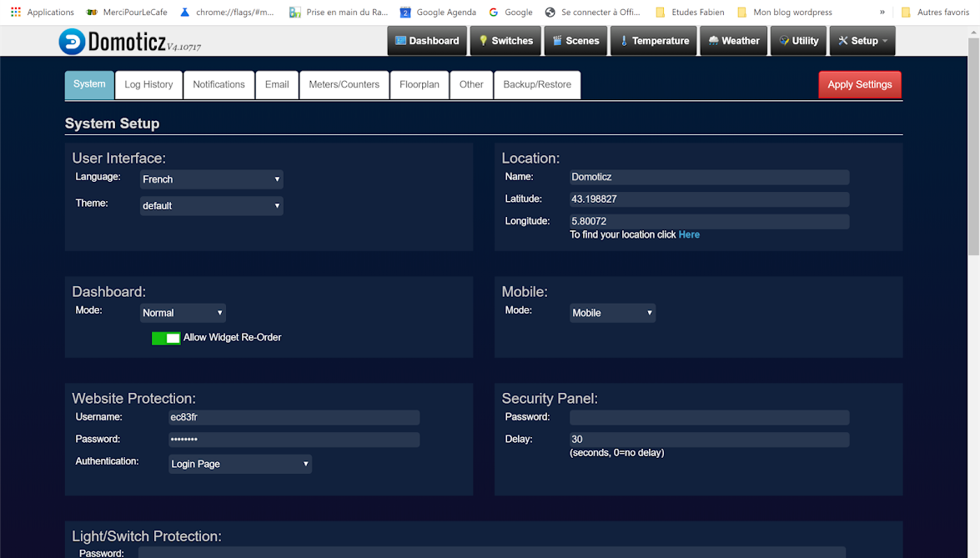Click the Apply Settings button
This screenshot has height=558, width=980.
tap(859, 85)
